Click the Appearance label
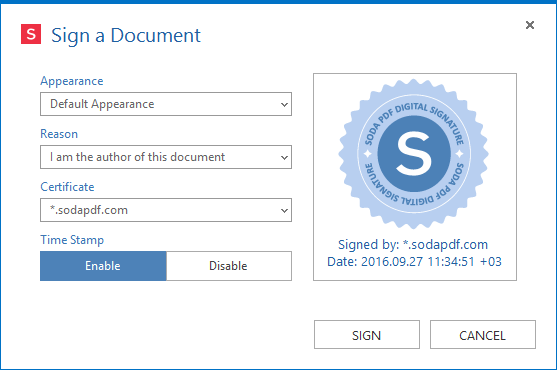This screenshot has width=557, height=370. (72, 81)
